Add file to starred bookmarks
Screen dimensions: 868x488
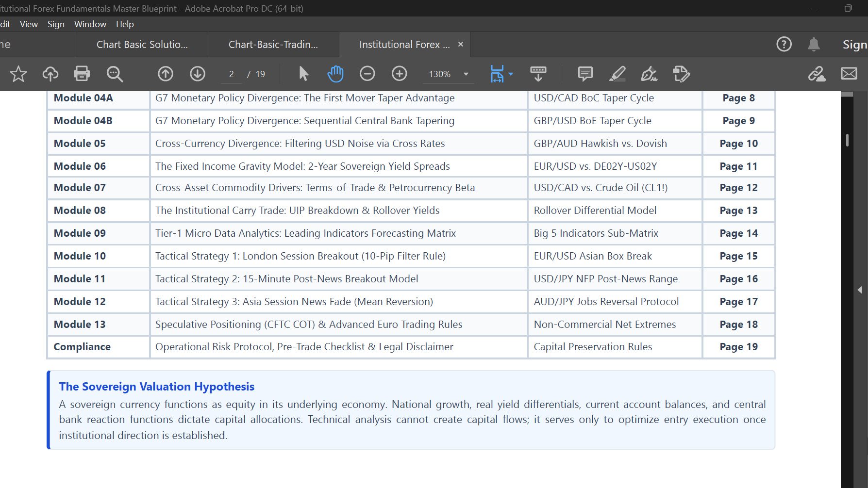coord(18,74)
